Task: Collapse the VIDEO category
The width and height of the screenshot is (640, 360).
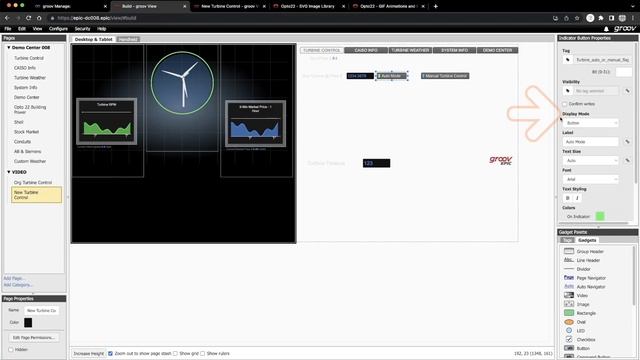Action: click(9, 172)
